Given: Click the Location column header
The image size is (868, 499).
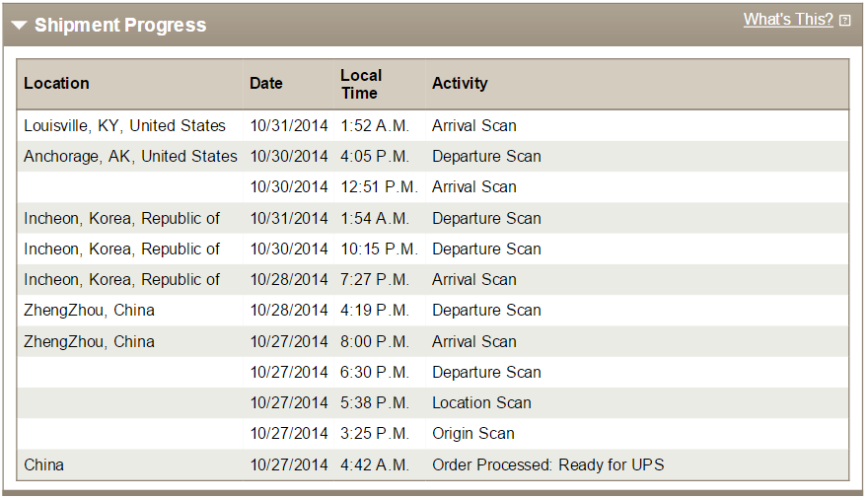Looking at the screenshot, I should click(x=56, y=83).
